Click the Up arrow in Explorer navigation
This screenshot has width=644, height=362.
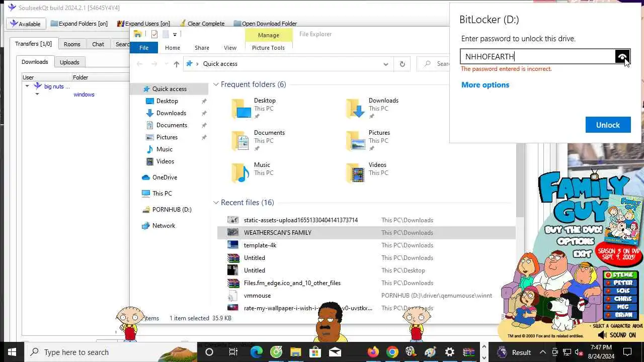pos(176,64)
